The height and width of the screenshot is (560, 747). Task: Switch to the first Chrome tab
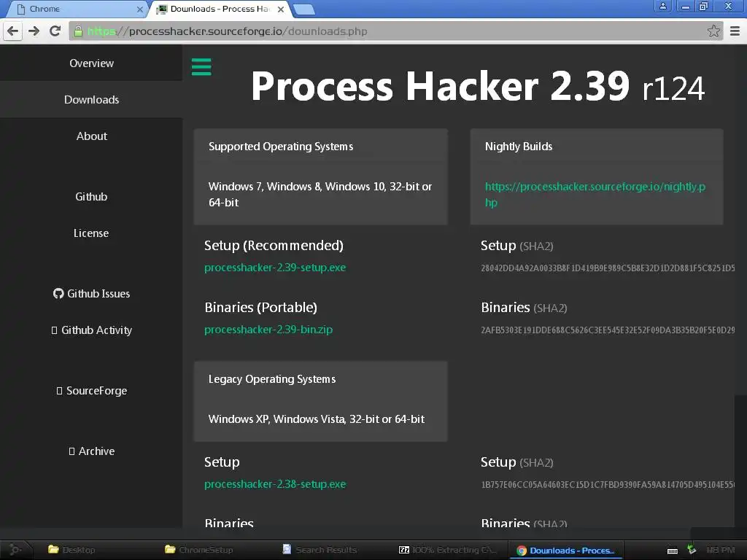click(76, 9)
